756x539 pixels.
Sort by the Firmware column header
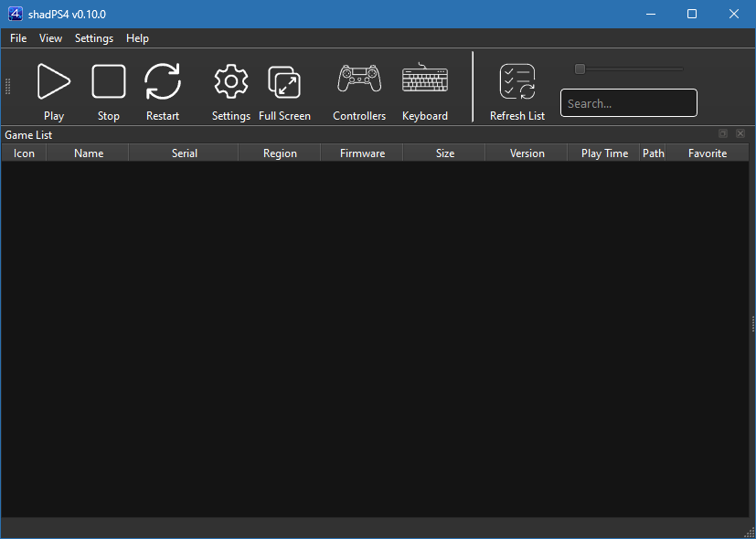coord(362,153)
